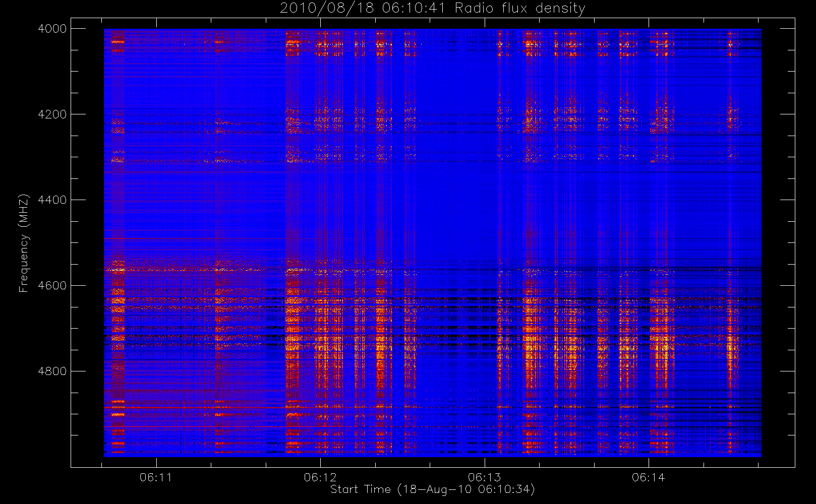Select the 4800 frequency axis label
The width and height of the screenshot is (816, 504).
point(52,371)
